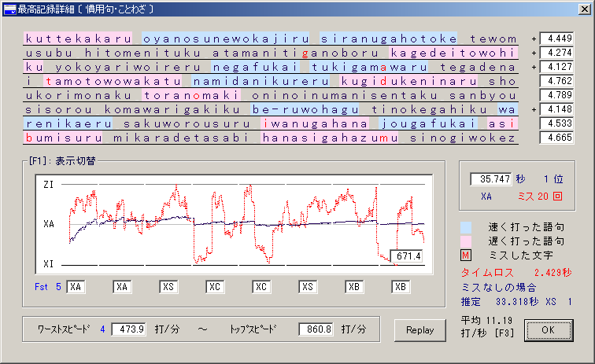
Task: Click line time value 4.762
Action: coord(556,81)
